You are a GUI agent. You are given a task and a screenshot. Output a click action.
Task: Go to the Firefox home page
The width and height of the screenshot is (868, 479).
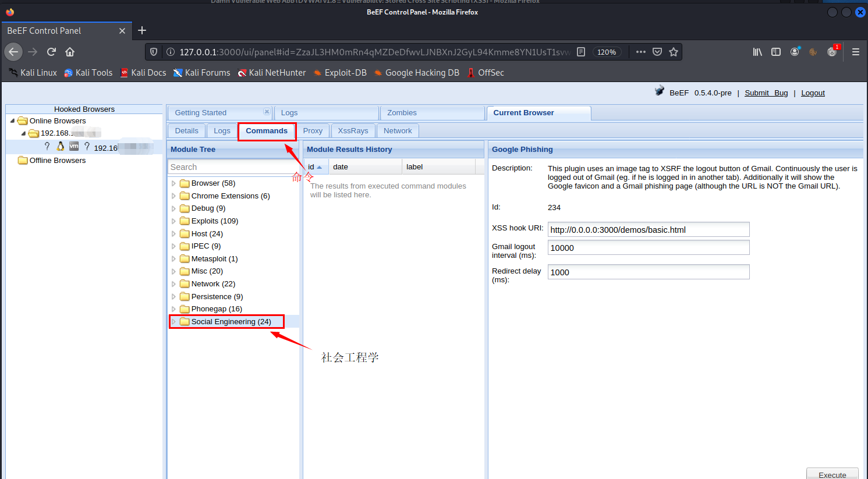70,52
